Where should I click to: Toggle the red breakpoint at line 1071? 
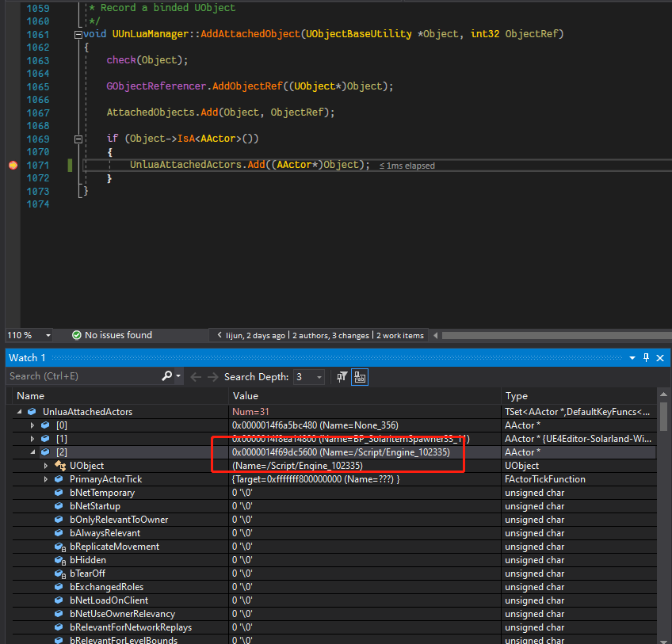tap(12, 165)
